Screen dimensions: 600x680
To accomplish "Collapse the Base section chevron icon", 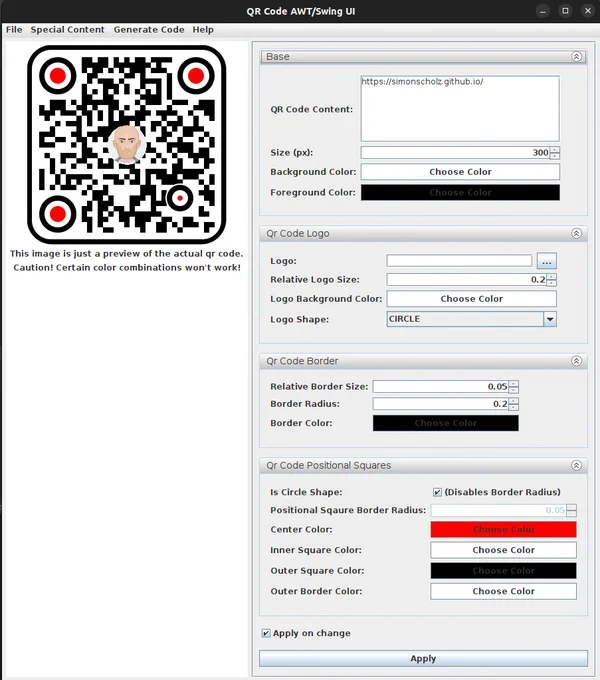I will tap(576, 56).
